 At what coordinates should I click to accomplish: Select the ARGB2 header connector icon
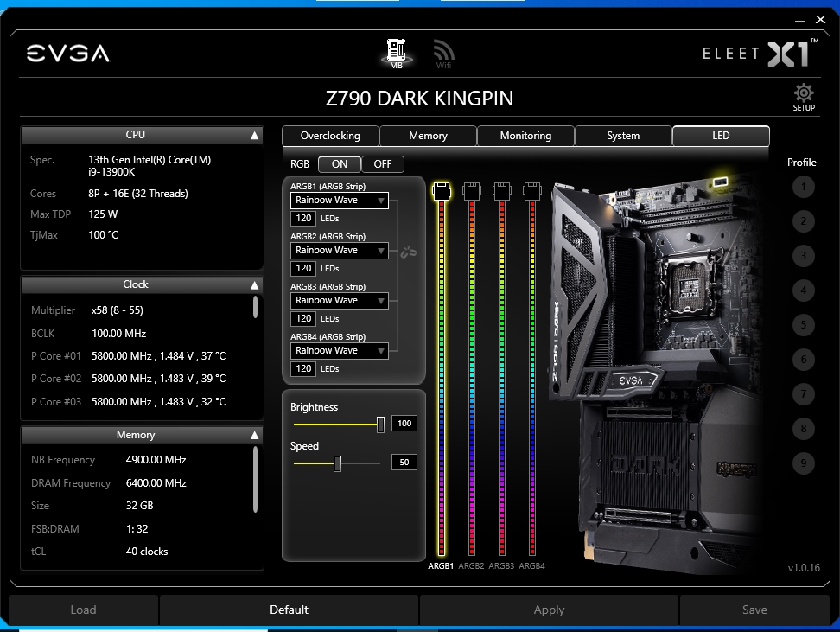point(472,190)
